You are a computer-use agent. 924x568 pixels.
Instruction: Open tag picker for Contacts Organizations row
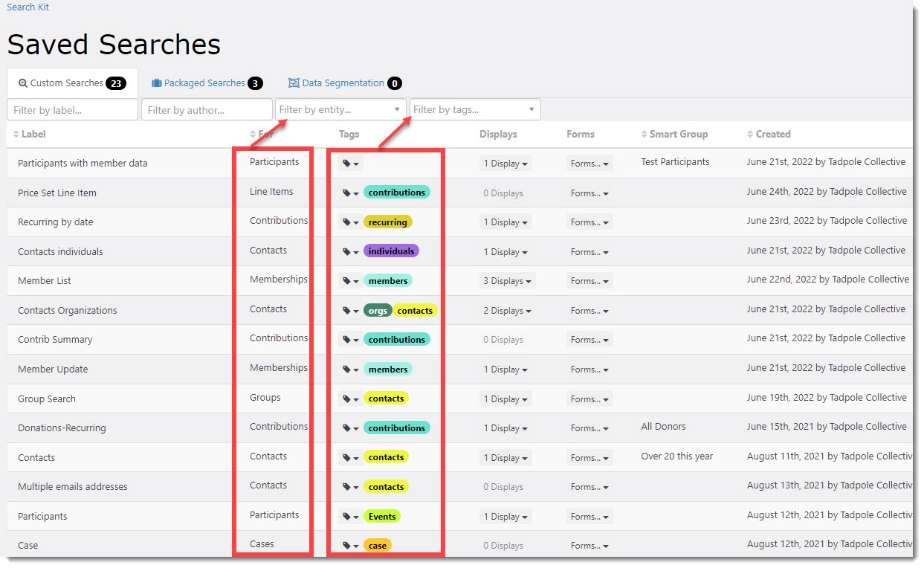[x=350, y=311]
